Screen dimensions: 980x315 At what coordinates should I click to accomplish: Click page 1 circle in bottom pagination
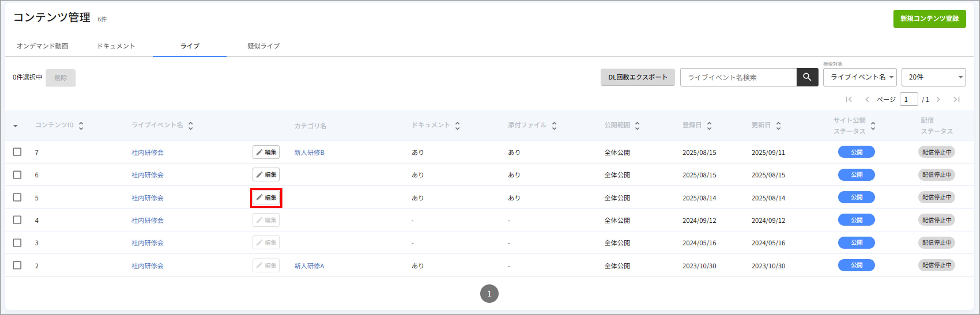click(489, 294)
